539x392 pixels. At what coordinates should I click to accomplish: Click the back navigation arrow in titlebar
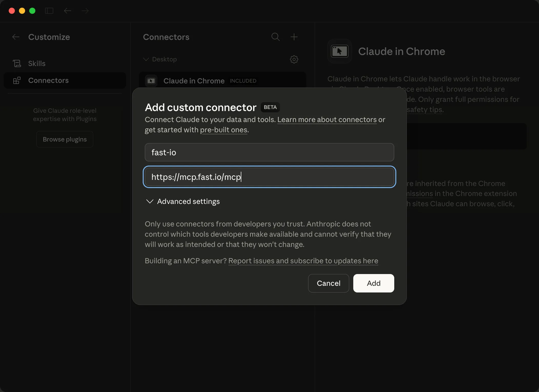coord(67,11)
